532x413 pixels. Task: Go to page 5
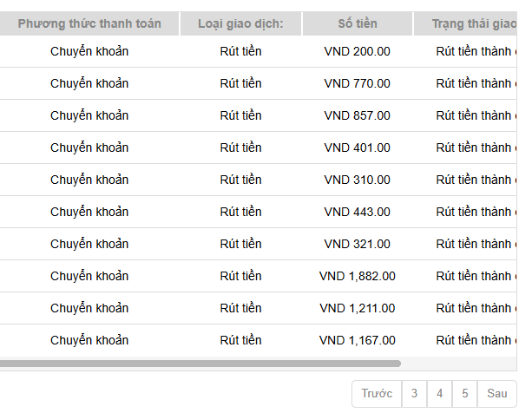point(465,393)
